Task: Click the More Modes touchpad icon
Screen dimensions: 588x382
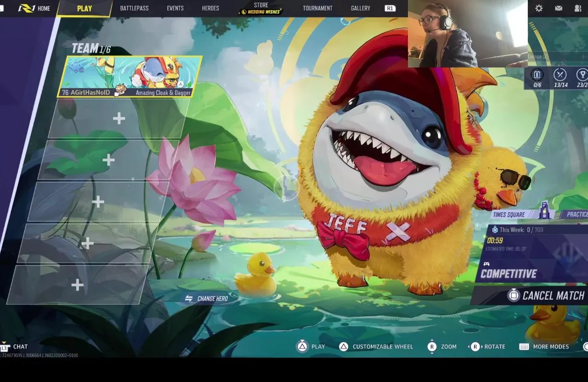Action: (524, 347)
